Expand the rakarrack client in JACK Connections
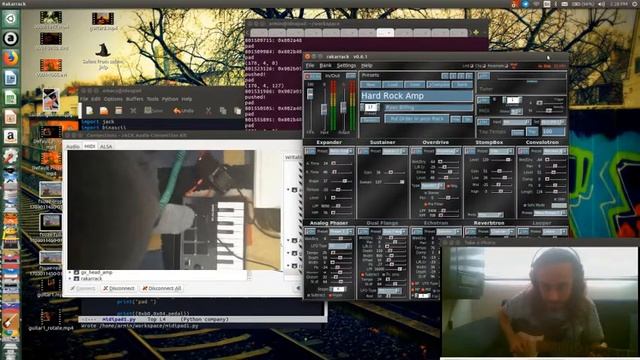Screen dimensions: 640x360 point(70,278)
